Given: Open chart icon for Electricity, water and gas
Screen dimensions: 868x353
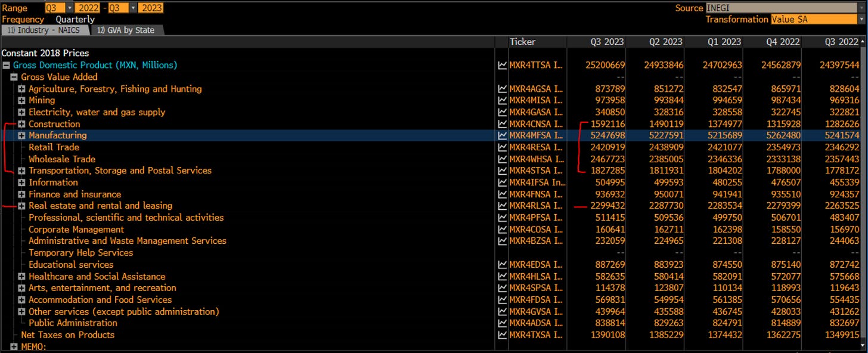Looking at the screenshot, I should 502,112.
